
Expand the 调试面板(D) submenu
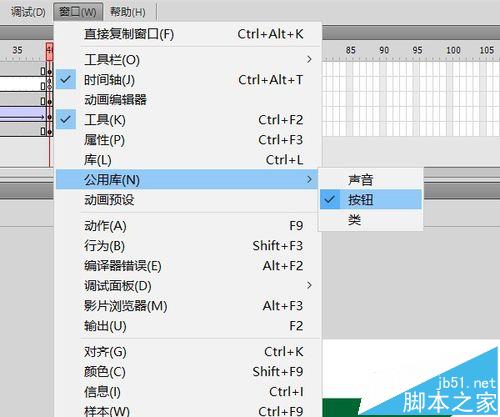click(188, 286)
